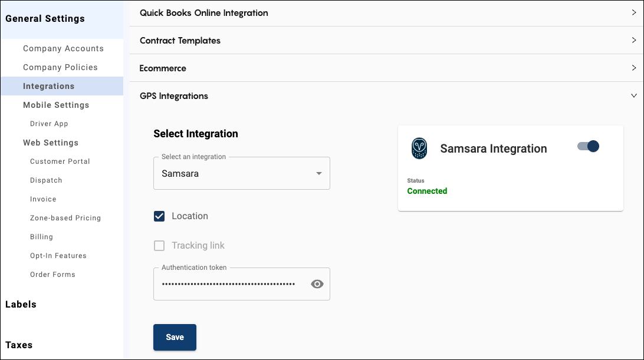Viewport: 644px width, 360px height.
Task: Reveal the Authentication token using the eye icon
Action: pyautogui.click(x=317, y=283)
